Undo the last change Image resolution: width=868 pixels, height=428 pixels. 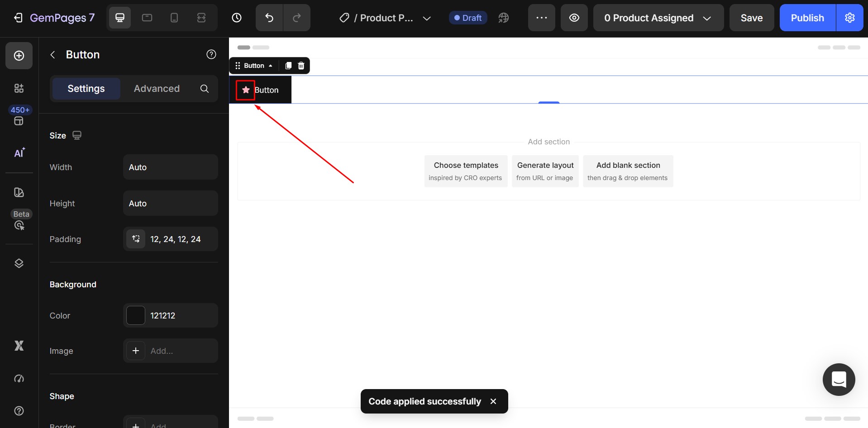pos(268,18)
